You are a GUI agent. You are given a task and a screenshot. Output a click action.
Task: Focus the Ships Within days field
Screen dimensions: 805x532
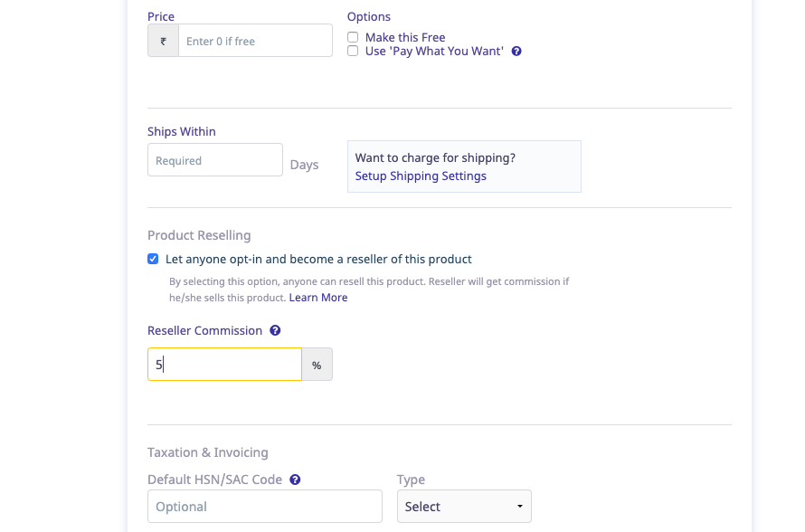215,160
